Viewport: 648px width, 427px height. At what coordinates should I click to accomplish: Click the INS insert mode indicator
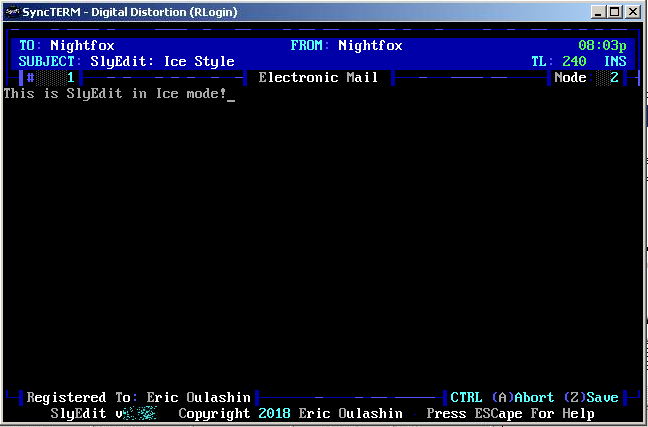615,61
